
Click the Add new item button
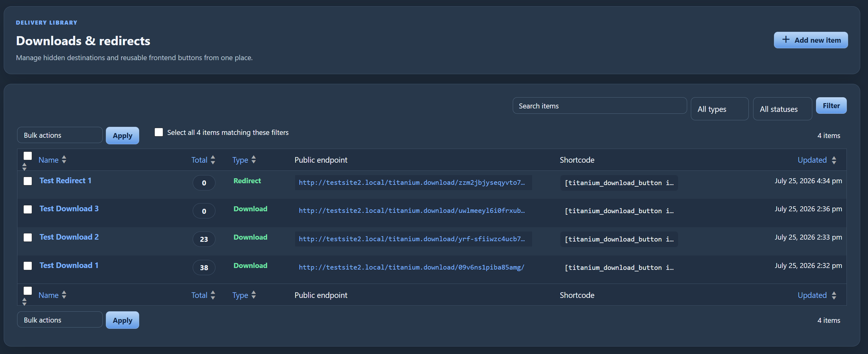click(811, 40)
